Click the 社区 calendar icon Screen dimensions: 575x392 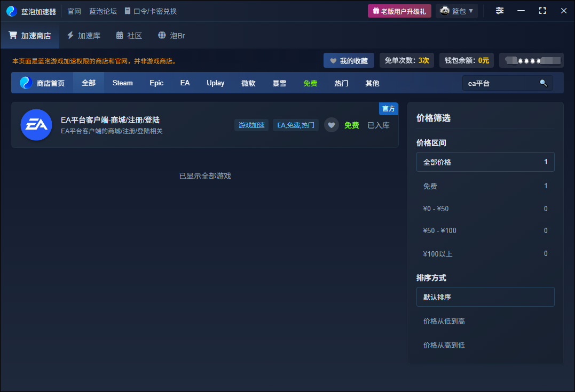point(120,35)
